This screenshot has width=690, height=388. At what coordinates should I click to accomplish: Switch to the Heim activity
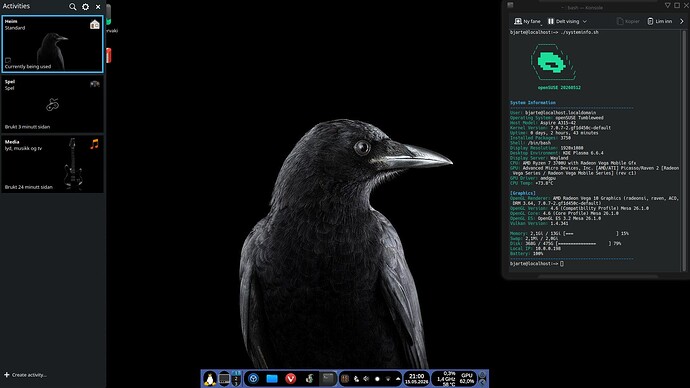tap(52, 44)
